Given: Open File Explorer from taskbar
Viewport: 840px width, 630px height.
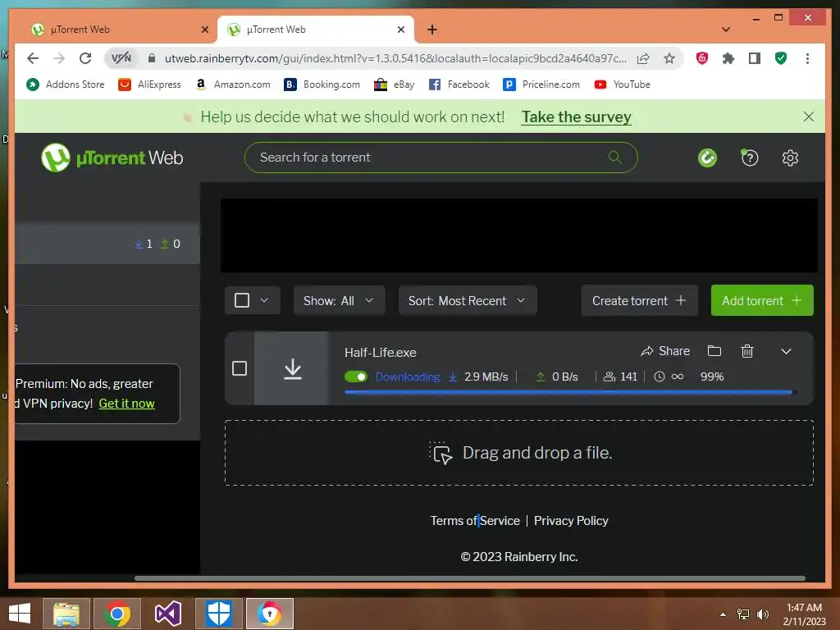Looking at the screenshot, I should pos(66,614).
